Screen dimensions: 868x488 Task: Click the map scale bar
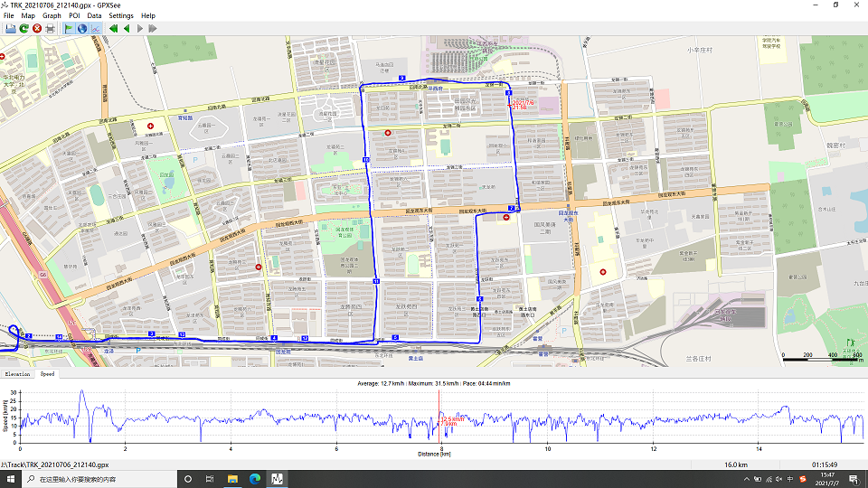[822, 359]
